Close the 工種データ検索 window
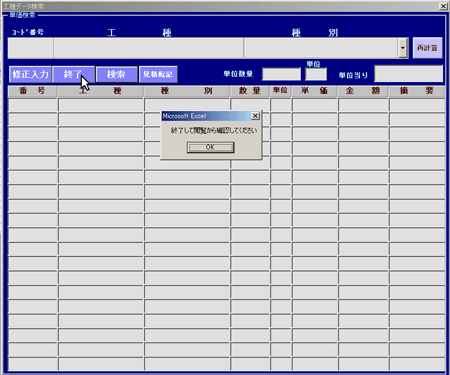Screen dimensions: 450x375 (443, 6)
